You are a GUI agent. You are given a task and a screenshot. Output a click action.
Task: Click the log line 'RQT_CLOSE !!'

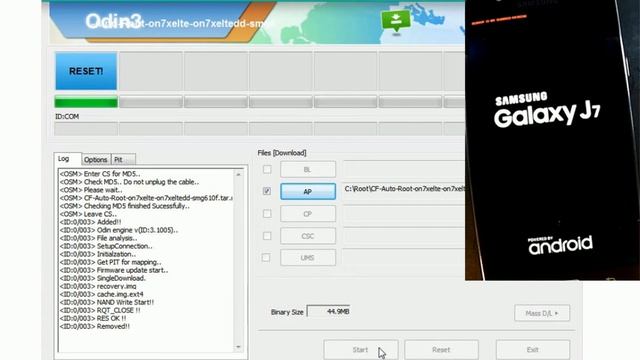(100, 310)
